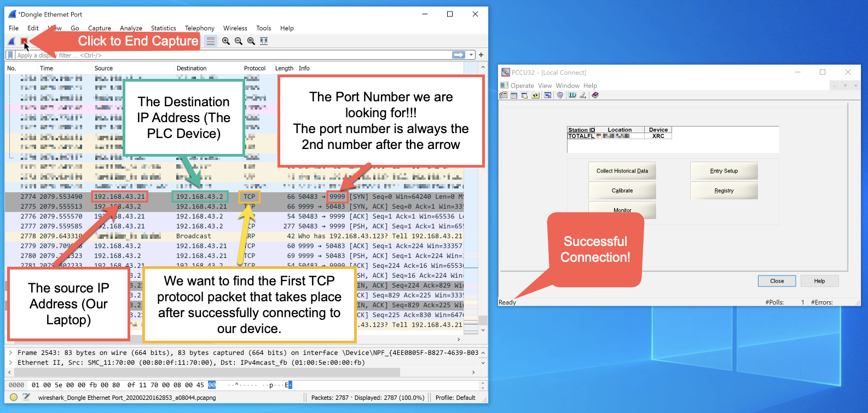Click PCCU32 dialog Help button

coord(819,281)
